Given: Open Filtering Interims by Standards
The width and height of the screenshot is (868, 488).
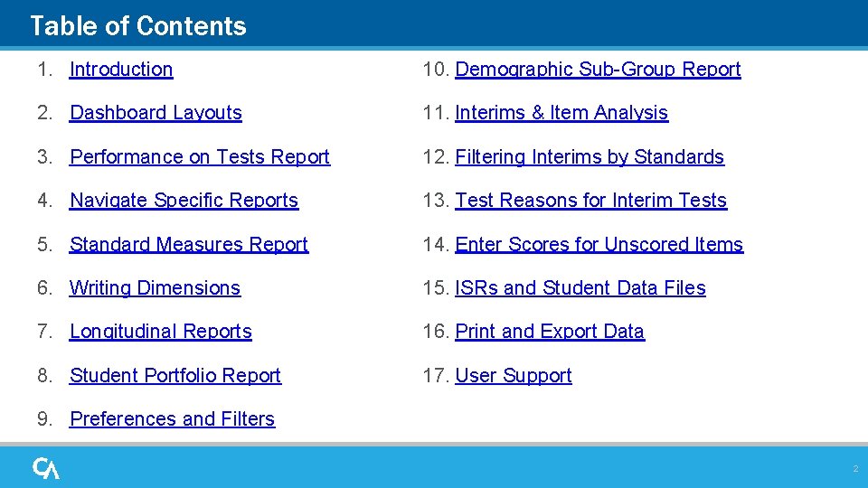Looking at the screenshot, I should pyautogui.click(x=590, y=156).
